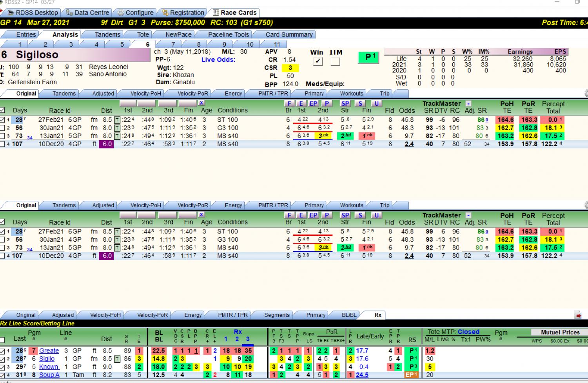This screenshot has width=588, height=383.
Task: Open the Trip tab in the lower panel
Action: pyautogui.click(x=385, y=205)
